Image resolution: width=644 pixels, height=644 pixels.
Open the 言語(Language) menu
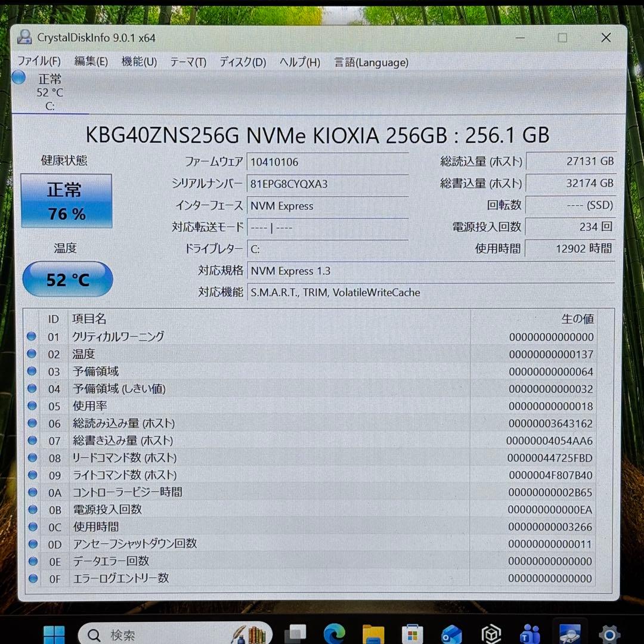[371, 62]
